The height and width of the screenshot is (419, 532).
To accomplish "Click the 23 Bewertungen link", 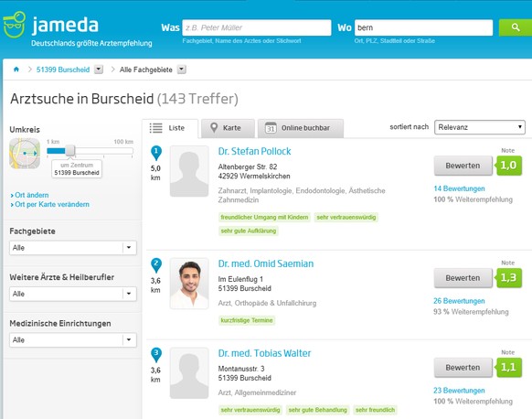I will click(x=459, y=391).
